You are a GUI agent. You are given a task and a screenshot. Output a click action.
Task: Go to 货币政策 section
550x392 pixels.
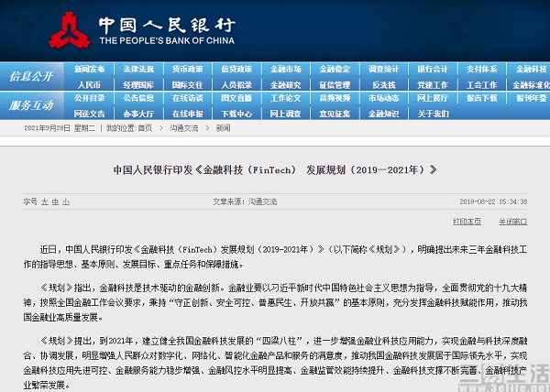coord(187,69)
